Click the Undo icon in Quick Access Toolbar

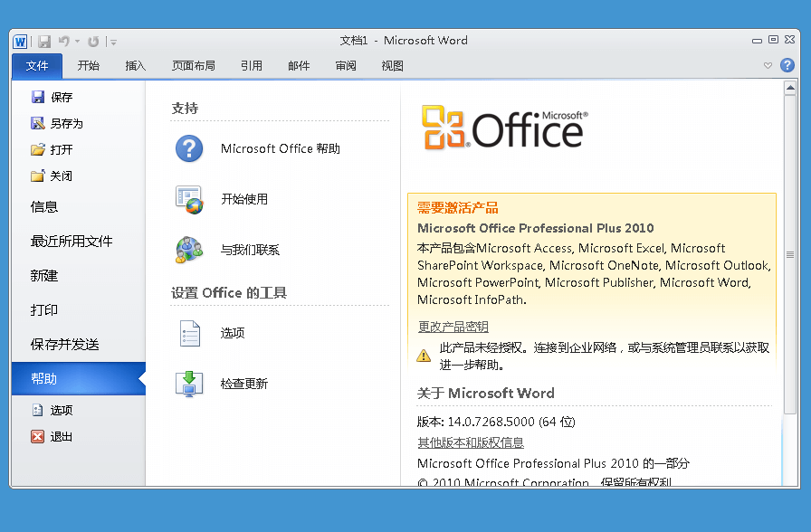[x=63, y=41]
